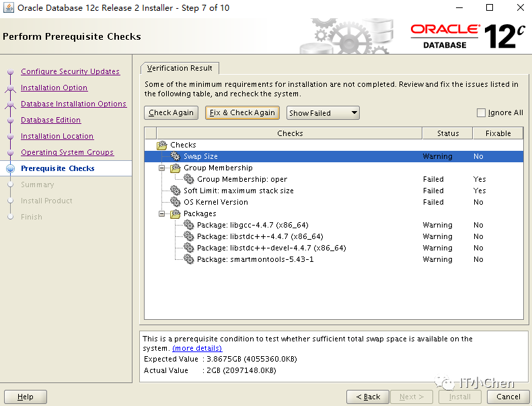Screen dimensions: 532x406
Task: Click the Group Membership folder icon
Action: coord(175,168)
